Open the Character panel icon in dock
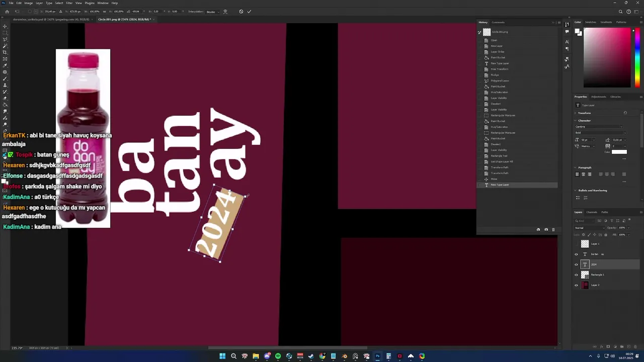644x362 pixels. point(567,42)
